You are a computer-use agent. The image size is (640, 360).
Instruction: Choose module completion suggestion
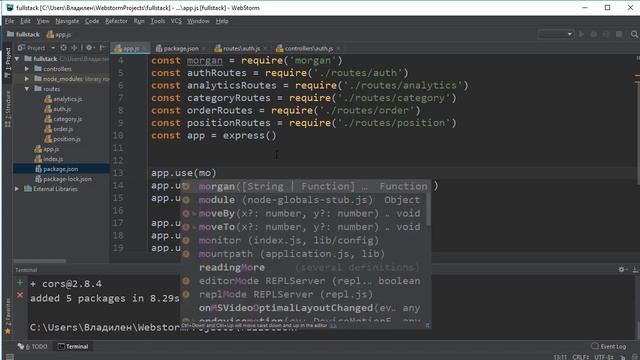(305, 200)
